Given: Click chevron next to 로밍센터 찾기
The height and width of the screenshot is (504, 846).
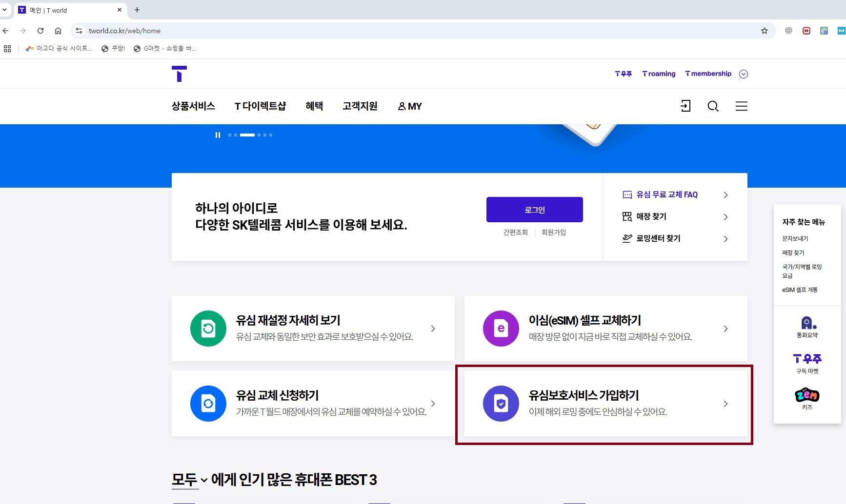Looking at the screenshot, I should click(x=725, y=239).
